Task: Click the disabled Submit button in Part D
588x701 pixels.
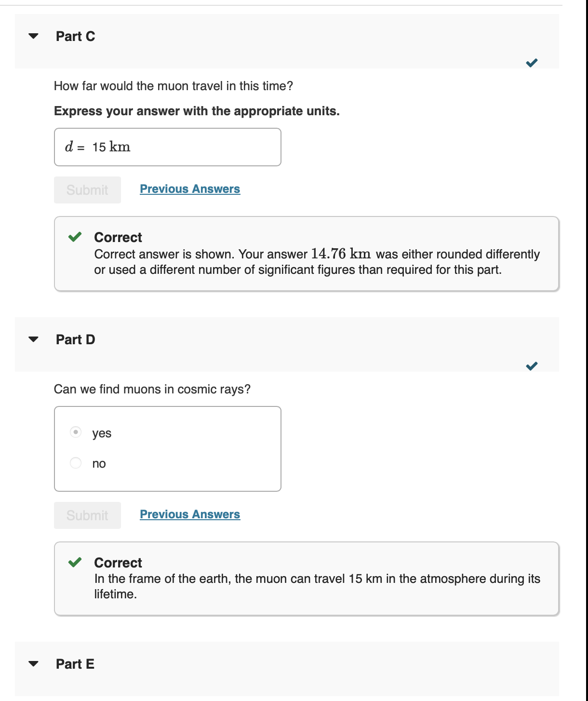Action: pyautogui.click(x=87, y=515)
